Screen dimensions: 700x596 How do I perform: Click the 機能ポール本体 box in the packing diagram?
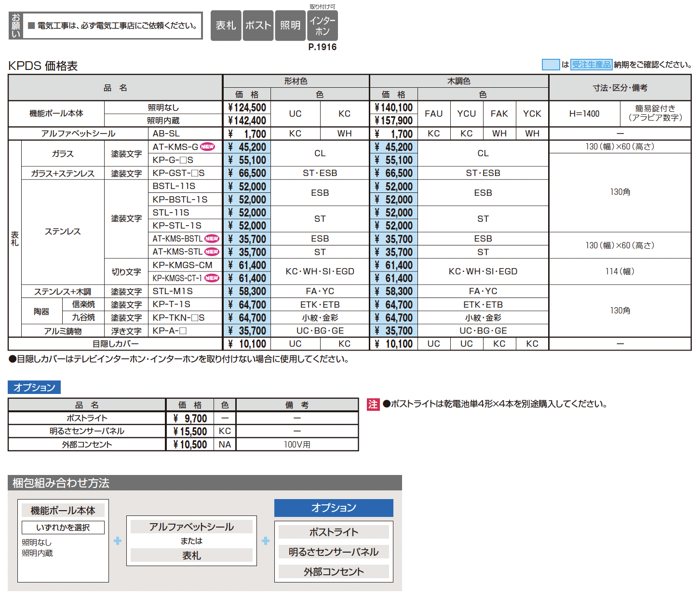coord(63,510)
